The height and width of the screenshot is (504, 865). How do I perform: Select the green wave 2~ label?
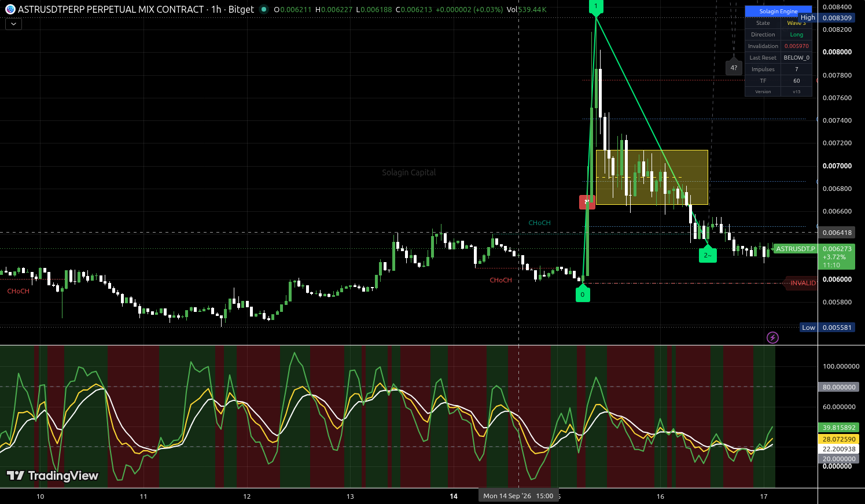(707, 254)
